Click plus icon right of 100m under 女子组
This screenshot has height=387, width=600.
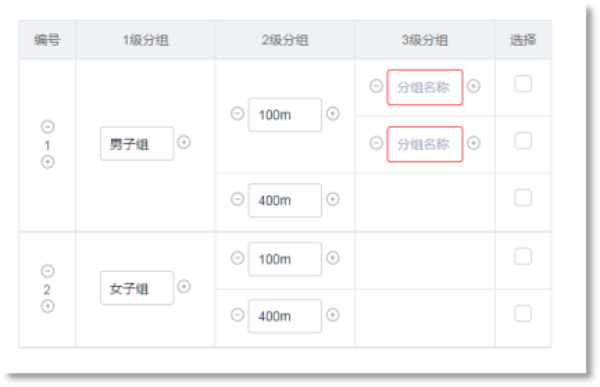[333, 258]
